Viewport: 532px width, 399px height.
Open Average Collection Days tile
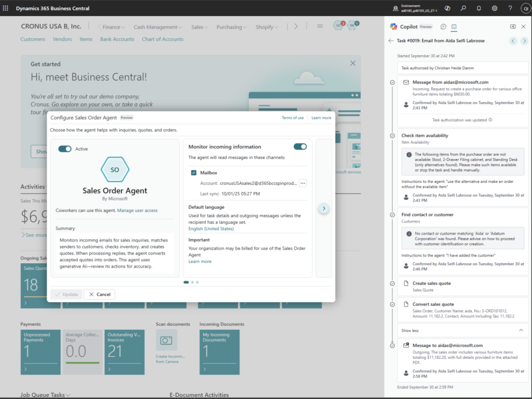pos(83,352)
